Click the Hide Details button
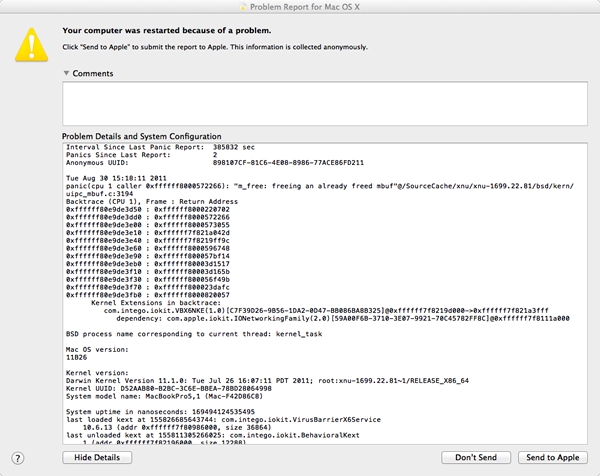The width and height of the screenshot is (600, 476). point(97,458)
